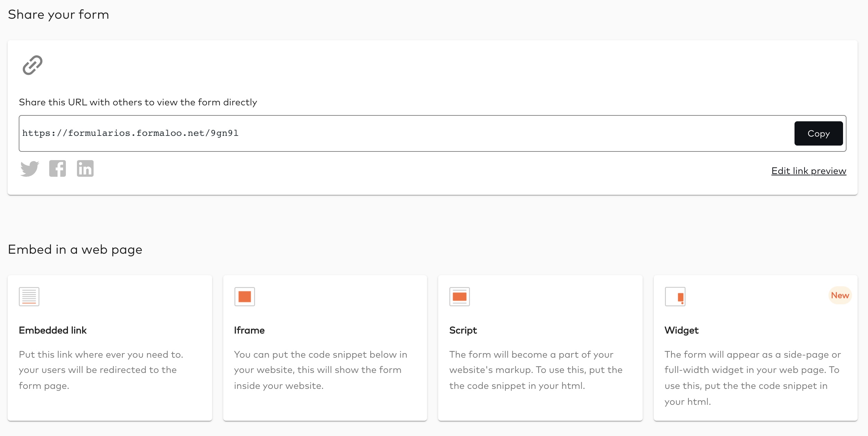Click 'Share this URL with others' label
This screenshot has width=868, height=436.
point(138,102)
